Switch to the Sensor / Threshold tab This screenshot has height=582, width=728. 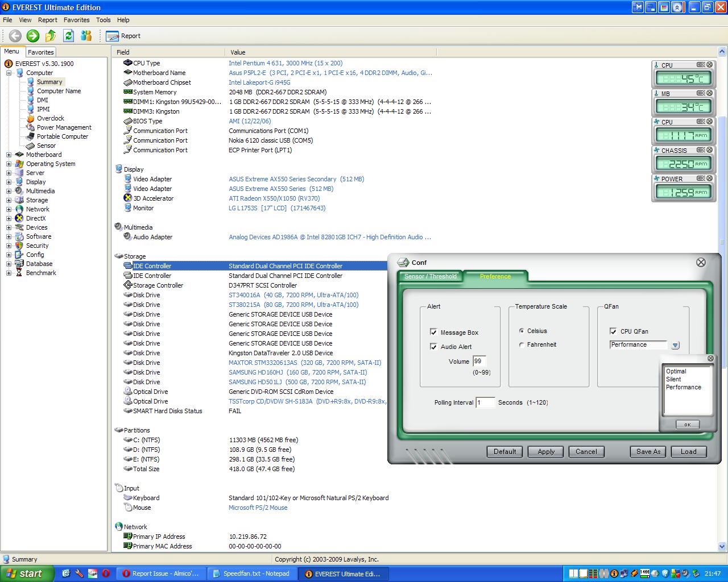pyautogui.click(x=431, y=276)
